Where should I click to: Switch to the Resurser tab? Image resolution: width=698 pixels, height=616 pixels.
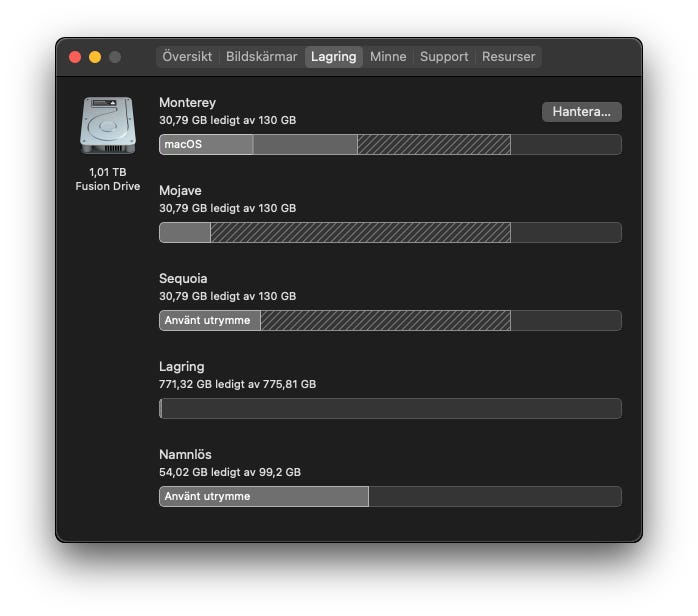click(508, 57)
